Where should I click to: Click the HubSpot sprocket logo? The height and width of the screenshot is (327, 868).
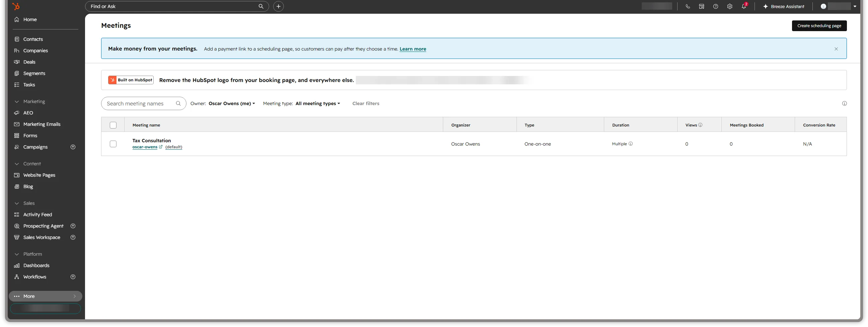point(16,6)
